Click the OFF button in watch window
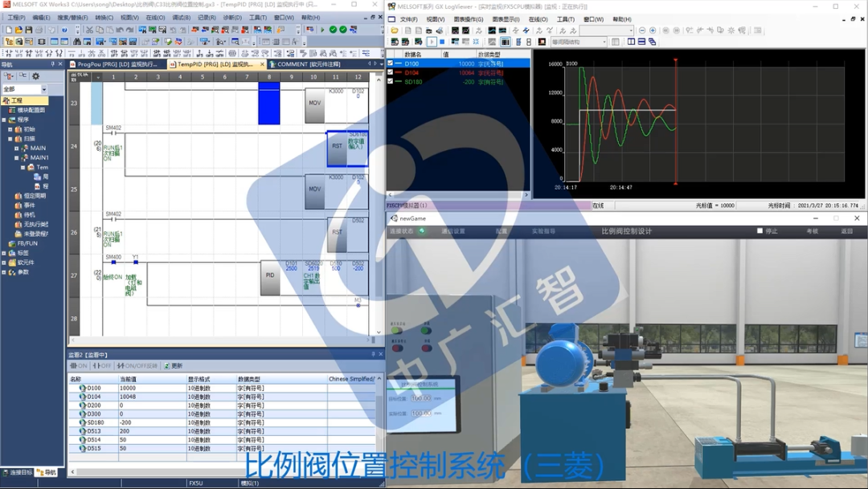Screen dimensions: 868x489 [102, 365]
